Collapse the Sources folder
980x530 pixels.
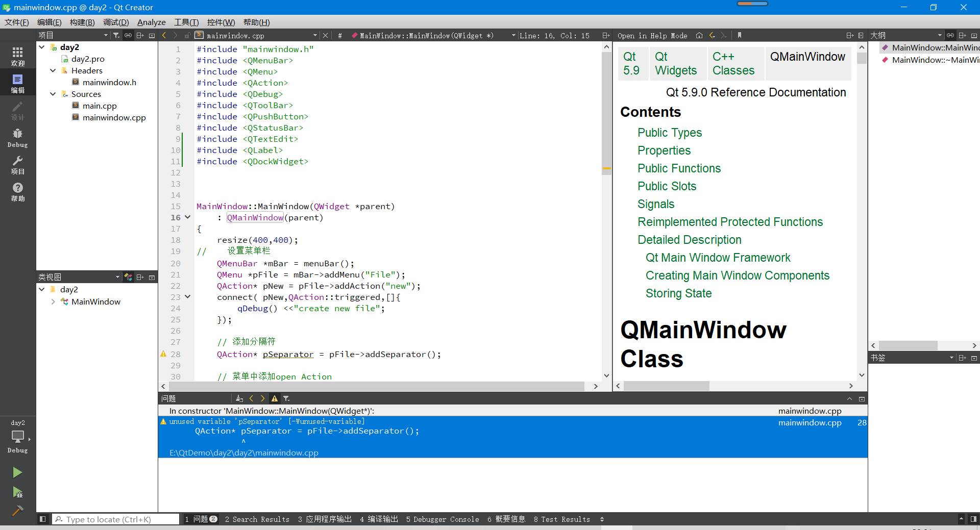tap(53, 94)
